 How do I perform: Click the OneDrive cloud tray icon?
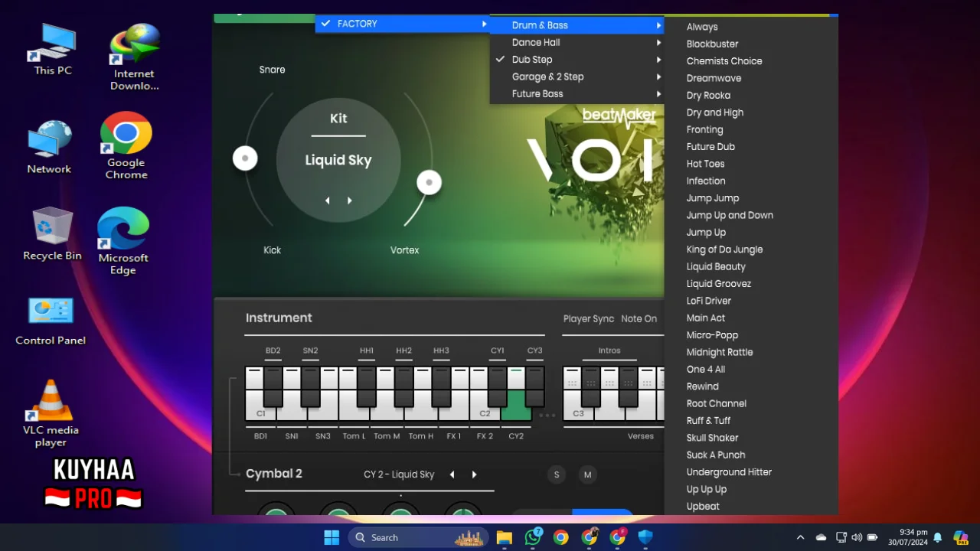(821, 537)
